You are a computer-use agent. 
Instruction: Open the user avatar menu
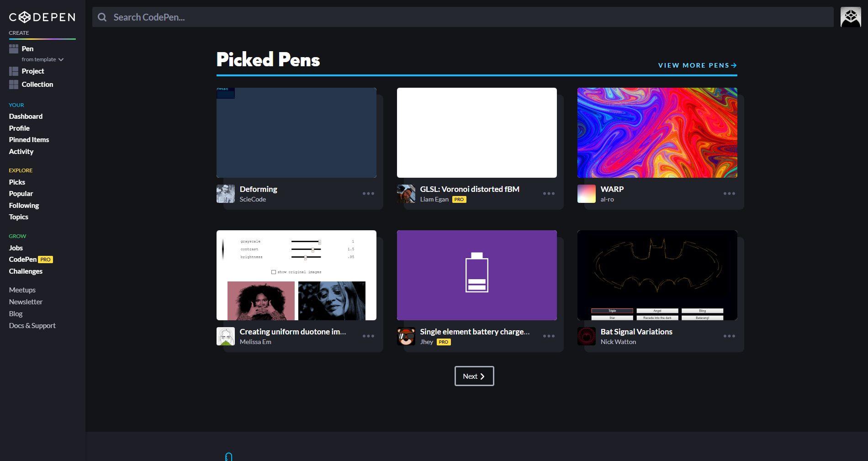click(x=851, y=17)
